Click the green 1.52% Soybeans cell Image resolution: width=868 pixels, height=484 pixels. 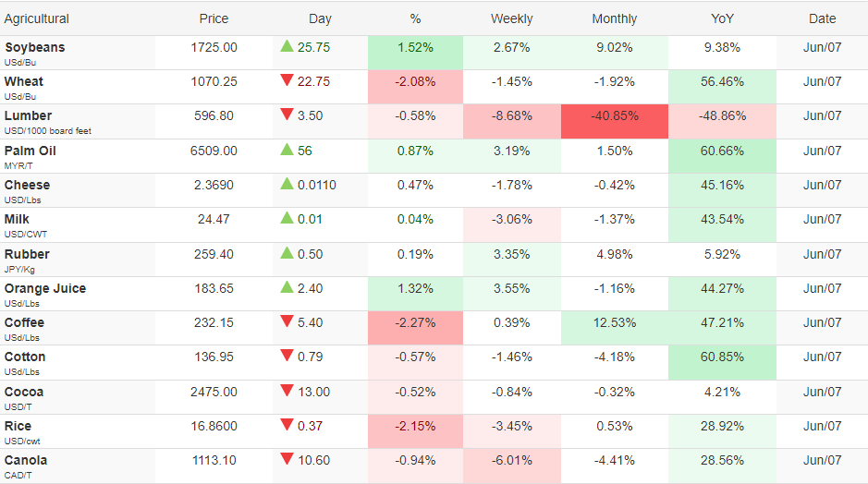click(415, 53)
